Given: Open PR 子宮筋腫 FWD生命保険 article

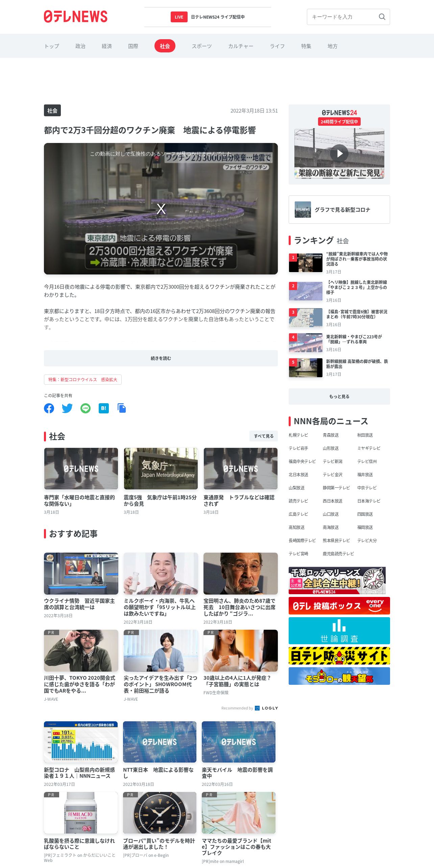Looking at the screenshot, I should (241, 662).
